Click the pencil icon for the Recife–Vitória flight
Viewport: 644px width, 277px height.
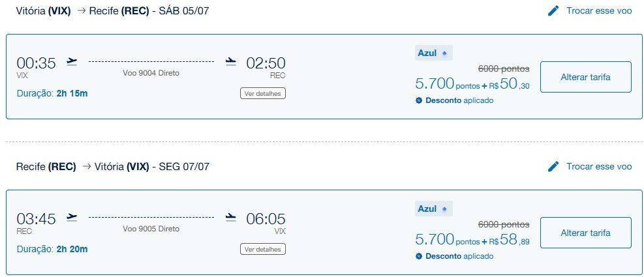pyautogui.click(x=553, y=167)
